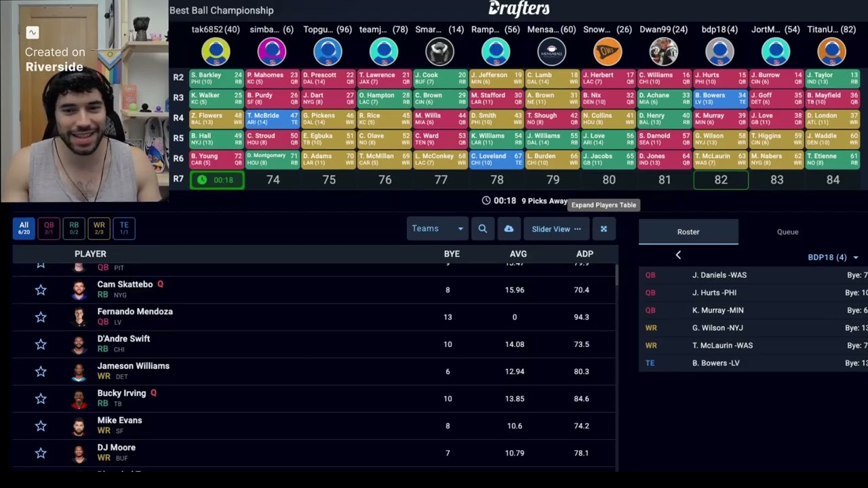
Task: Click the S. Barkley draft board cell
Action: [216, 79]
